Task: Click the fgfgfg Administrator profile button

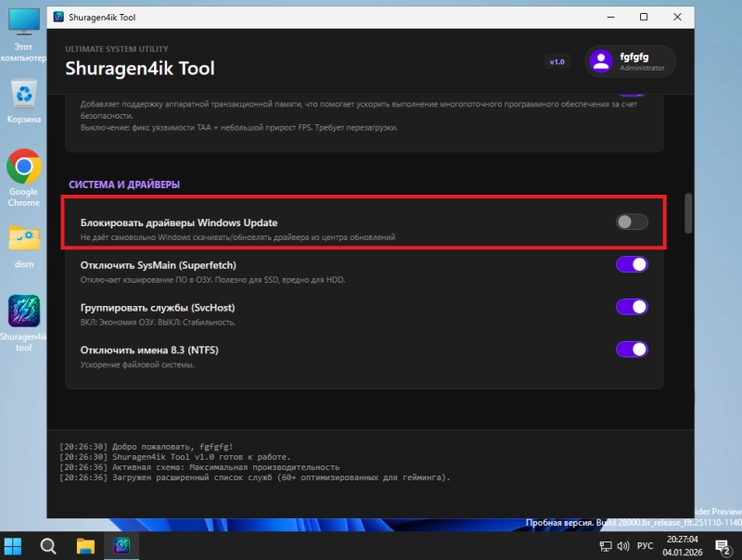Action: pyautogui.click(x=631, y=61)
